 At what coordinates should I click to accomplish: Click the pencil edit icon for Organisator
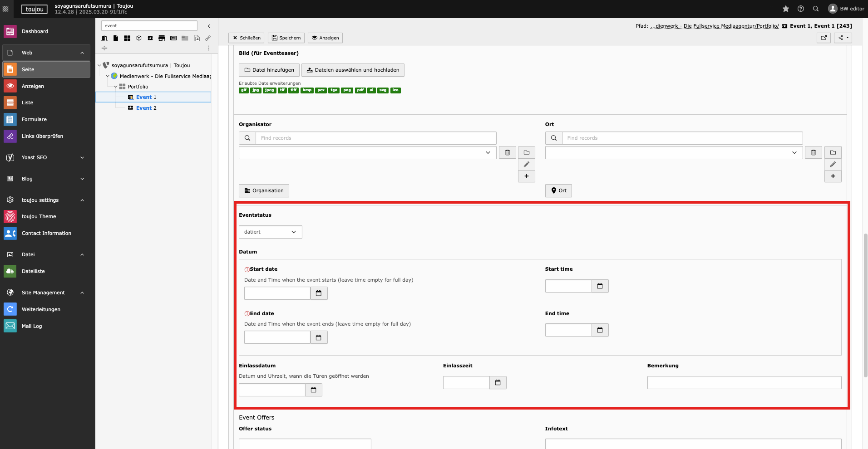(527, 165)
